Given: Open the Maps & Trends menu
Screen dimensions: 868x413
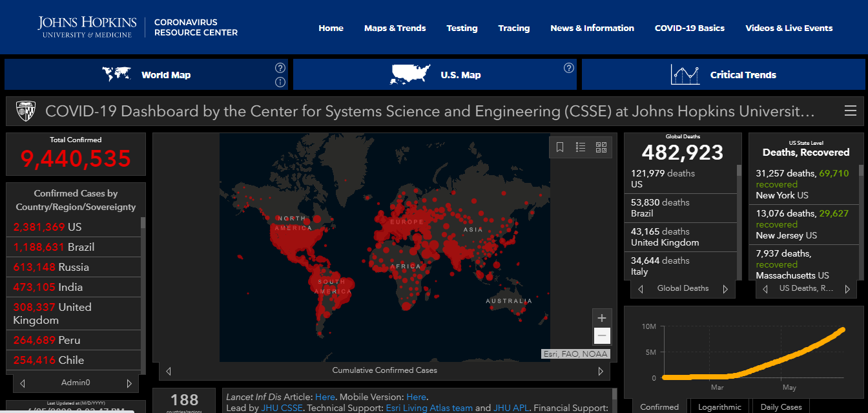Looking at the screenshot, I should point(395,28).
